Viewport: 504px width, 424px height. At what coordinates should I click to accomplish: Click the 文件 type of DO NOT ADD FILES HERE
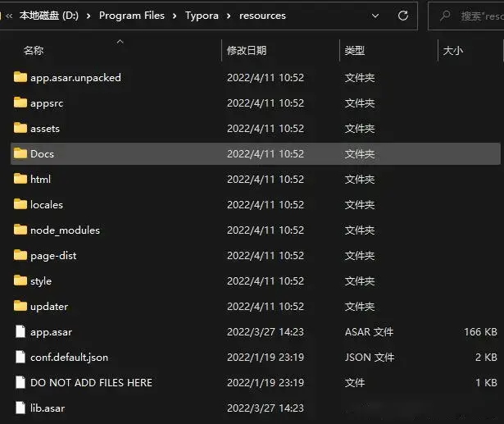coord(355,382)
